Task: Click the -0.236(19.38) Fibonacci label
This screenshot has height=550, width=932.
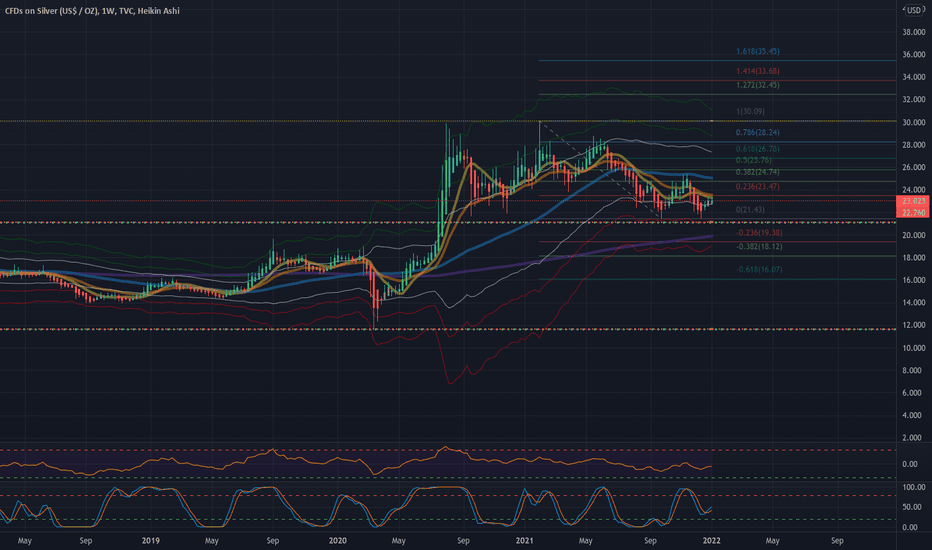Action: point(759,233)
